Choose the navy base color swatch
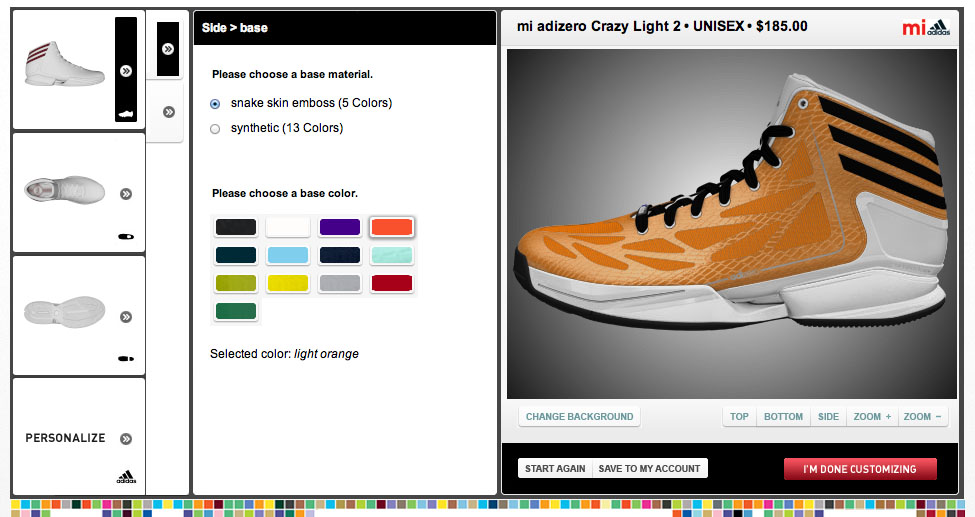The height and width of the screenshot is (517, 975). tap(340, 255)
